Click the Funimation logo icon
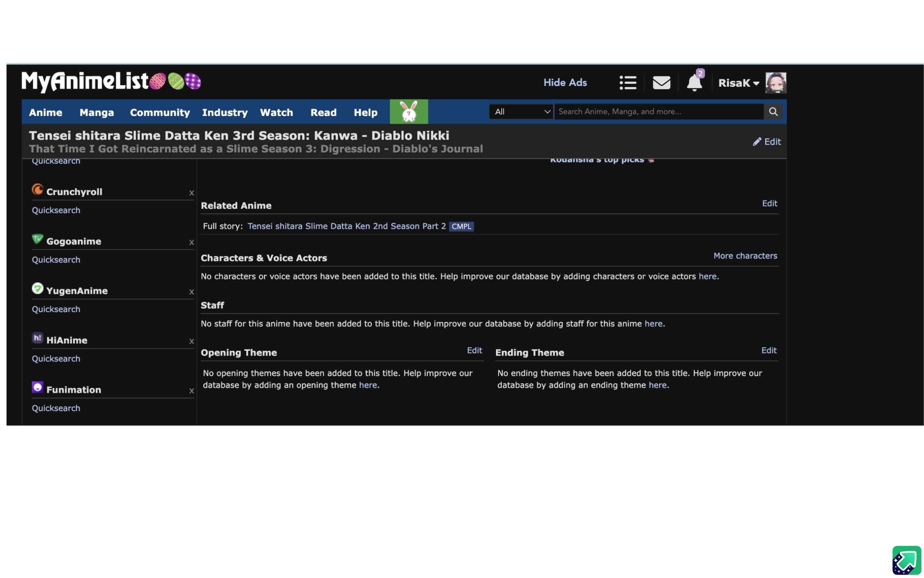Screen dimensions: 924x578 click(38, 388)
